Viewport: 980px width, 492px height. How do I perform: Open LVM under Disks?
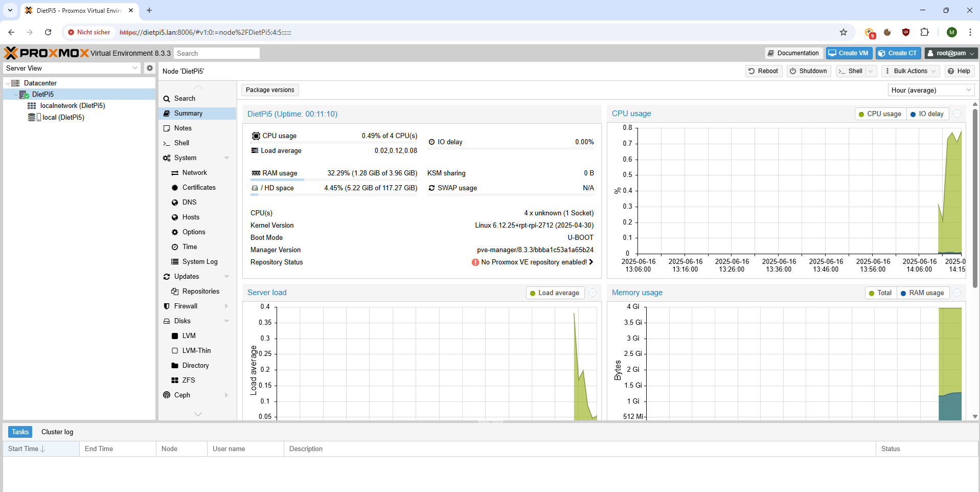click(x=197, y=336)
